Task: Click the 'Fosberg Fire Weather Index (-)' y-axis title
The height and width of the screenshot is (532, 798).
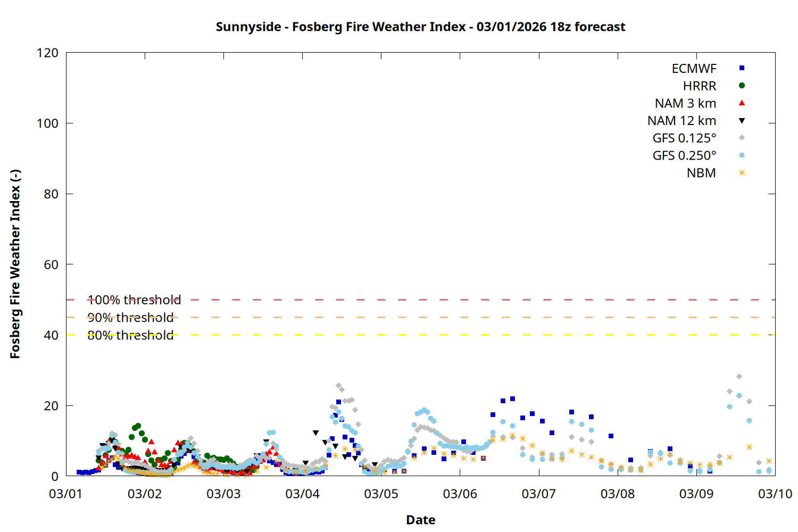Action: coord(15,264)
